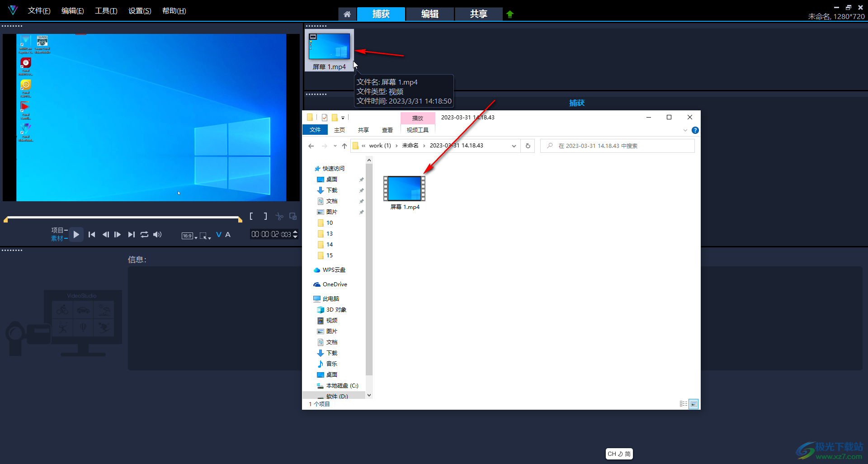Click the timecode field 00:00:02:003
Image resolution: width=868 pixels, height=464 pixels.
(x=271, y=234)
